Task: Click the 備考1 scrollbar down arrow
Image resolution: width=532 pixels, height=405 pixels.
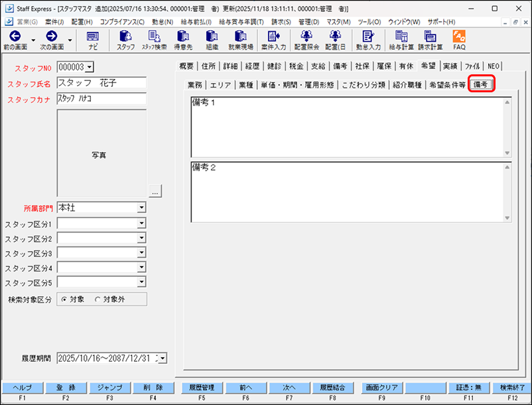Action: [507, 153]
